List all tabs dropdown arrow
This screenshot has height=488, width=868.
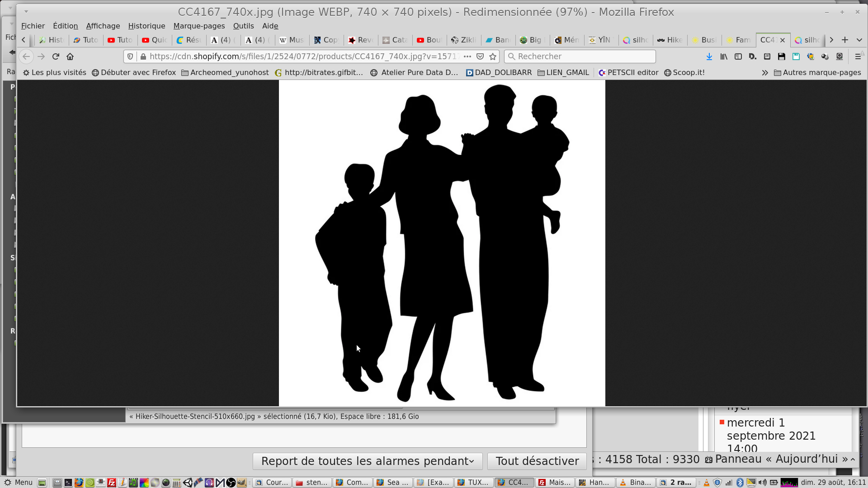(x=859, y=40)
